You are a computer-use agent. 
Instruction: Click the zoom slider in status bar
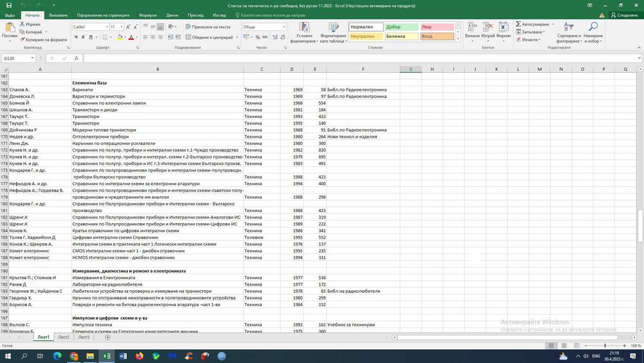(x=605, y=346)
